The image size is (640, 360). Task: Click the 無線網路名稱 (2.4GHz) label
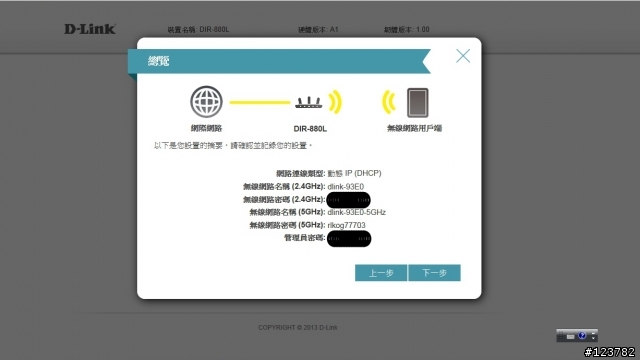(x=284, y=187)
